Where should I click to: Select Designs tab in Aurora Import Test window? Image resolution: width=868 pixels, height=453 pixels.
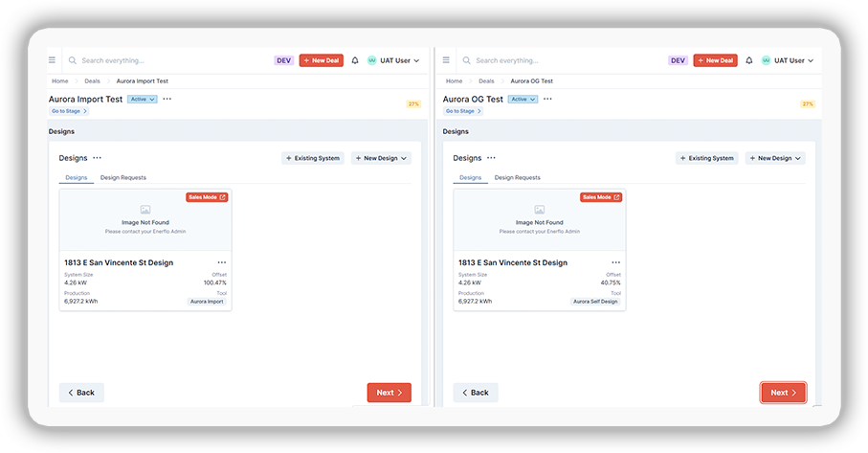click(x=77, y=178)
